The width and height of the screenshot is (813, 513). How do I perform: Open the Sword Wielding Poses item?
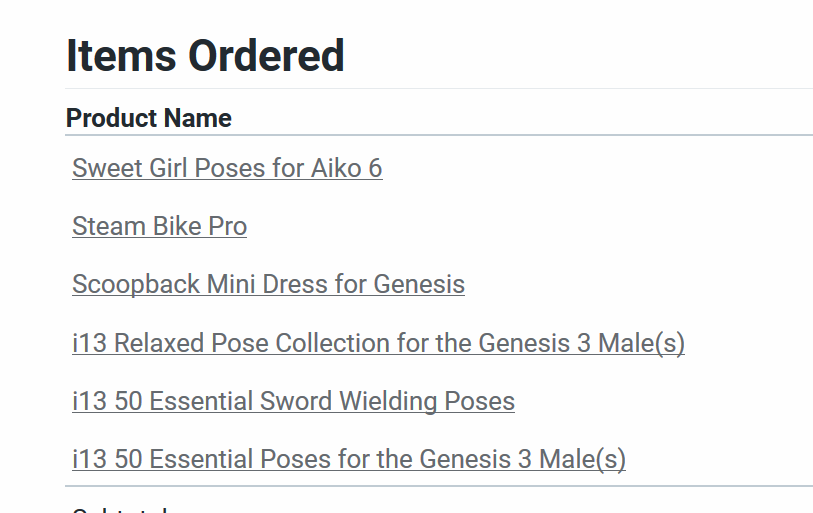click(293, 402)
